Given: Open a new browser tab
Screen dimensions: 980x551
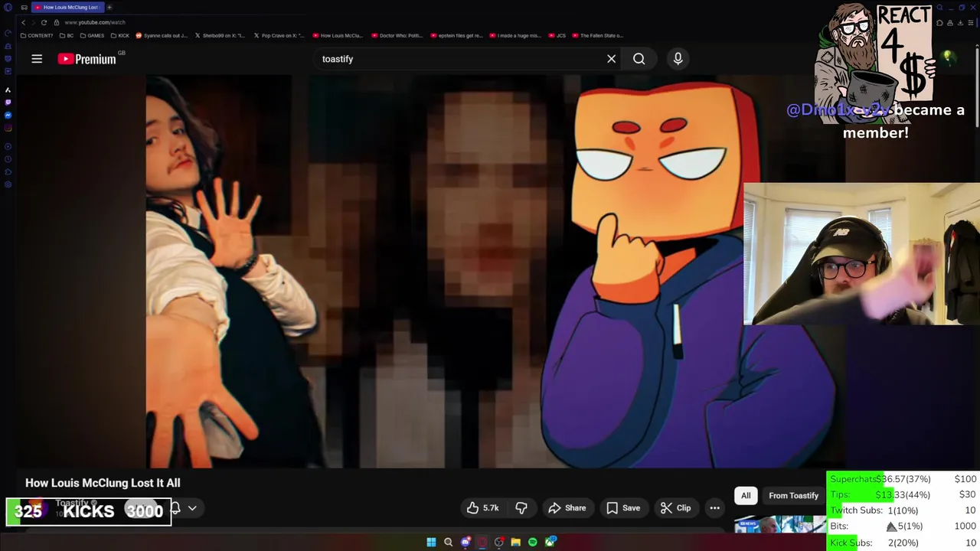Looking at the screenshot, I should tap(109, 7).
